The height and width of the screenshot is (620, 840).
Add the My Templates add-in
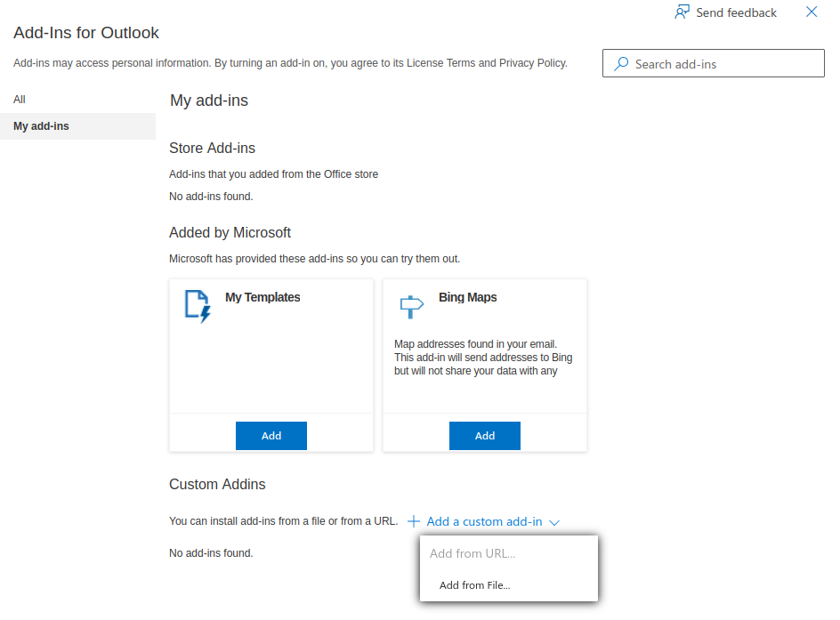click(x=271, y=436)
